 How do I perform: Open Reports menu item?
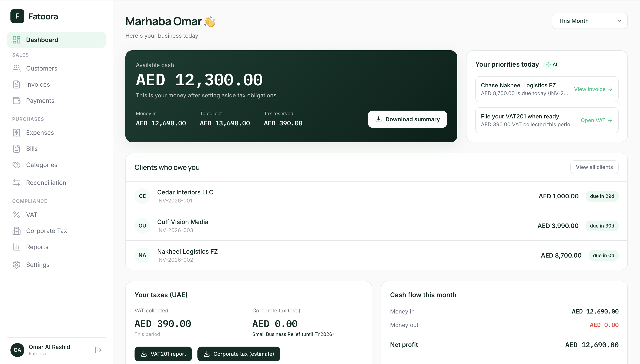(56, 247)
